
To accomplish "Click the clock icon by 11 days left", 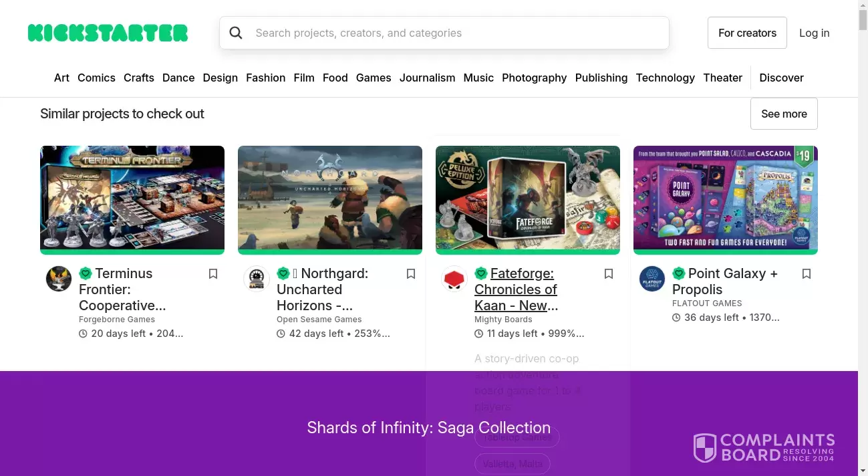I will coord(479,334).
